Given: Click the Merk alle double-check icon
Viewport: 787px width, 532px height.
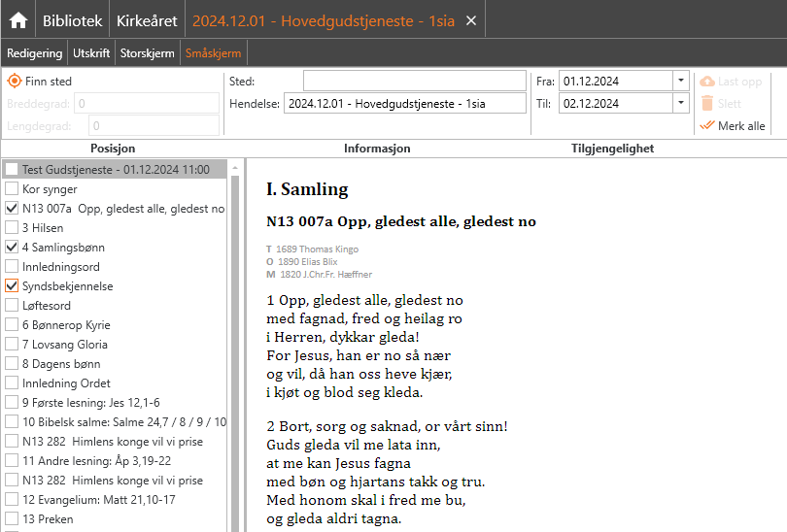Looking at the screenshot, I should pos(707,125).
